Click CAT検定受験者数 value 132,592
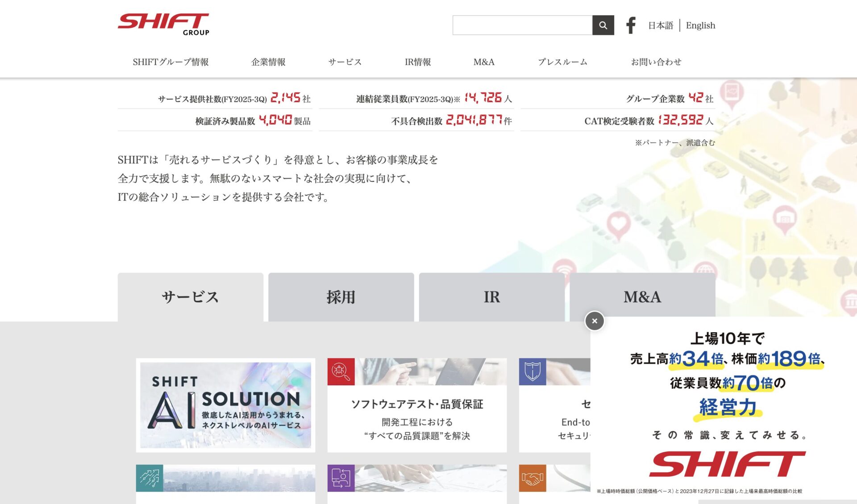 point(681,120)
